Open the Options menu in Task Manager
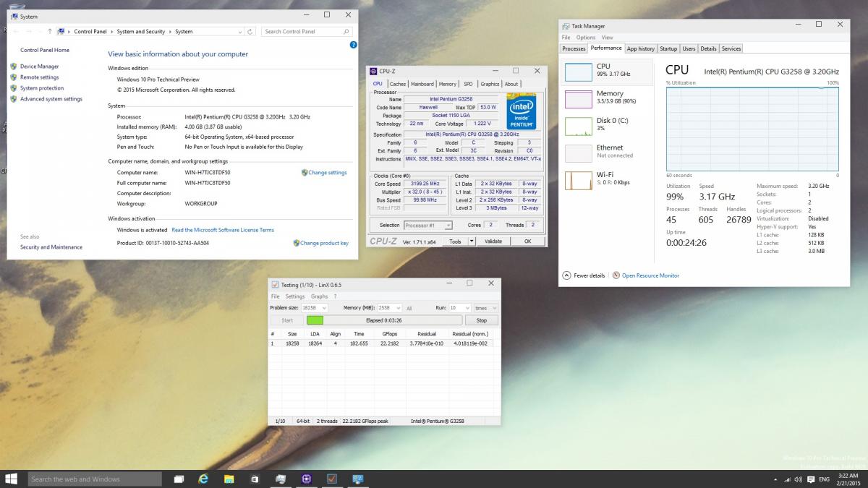The image size is (868, 488). coord(586,38)
